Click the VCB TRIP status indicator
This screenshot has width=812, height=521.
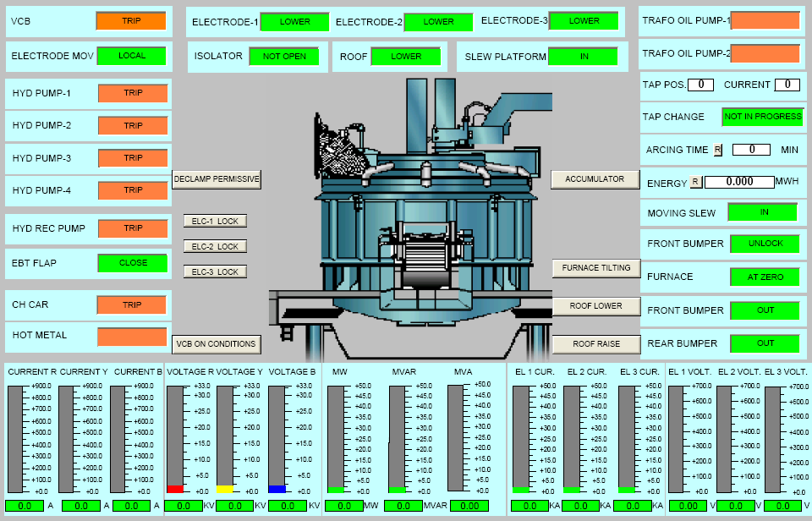pos(131,21)
